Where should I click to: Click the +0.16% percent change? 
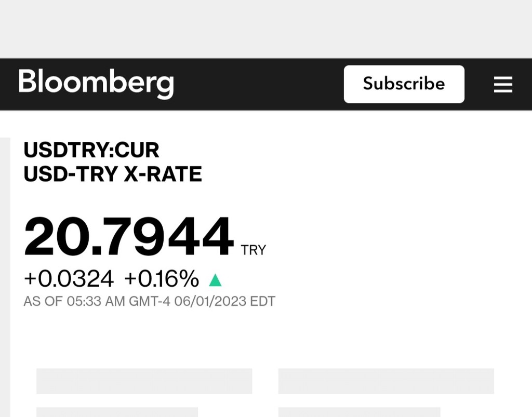point(162,279)
